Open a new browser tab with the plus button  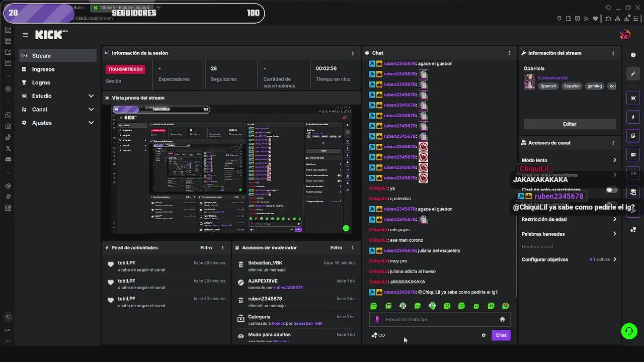tap(158, 8)
